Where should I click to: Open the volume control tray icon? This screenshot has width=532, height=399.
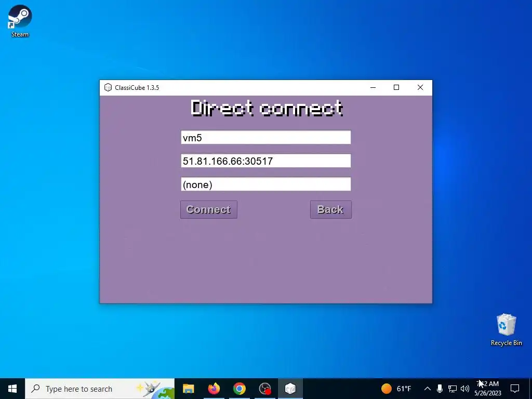(465, 389)
